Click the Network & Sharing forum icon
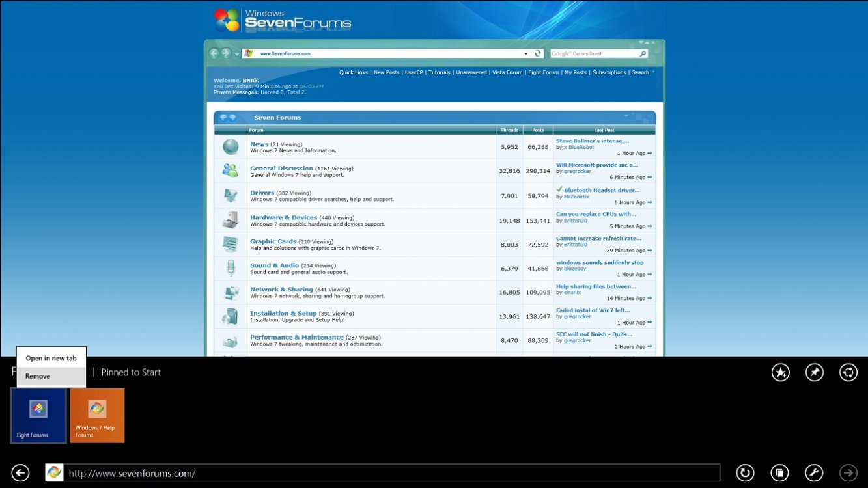 point(231,292)
